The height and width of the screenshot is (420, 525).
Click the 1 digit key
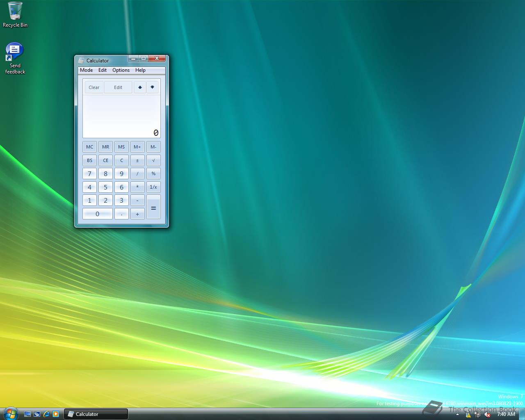click(90, 201)
